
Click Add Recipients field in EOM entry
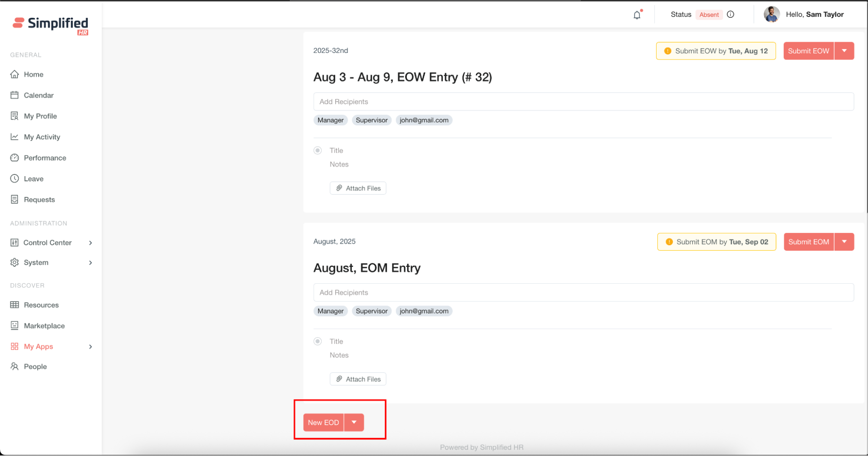[583, 292]
